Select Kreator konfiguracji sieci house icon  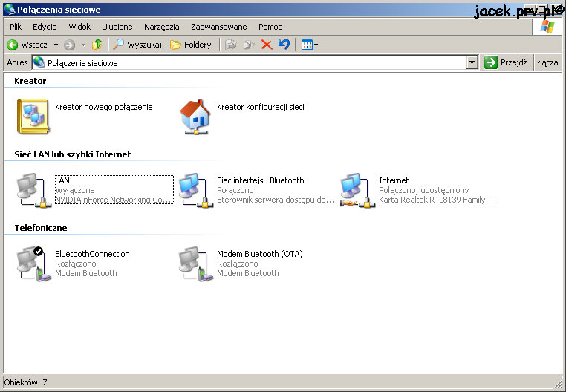tap(195, 117)
